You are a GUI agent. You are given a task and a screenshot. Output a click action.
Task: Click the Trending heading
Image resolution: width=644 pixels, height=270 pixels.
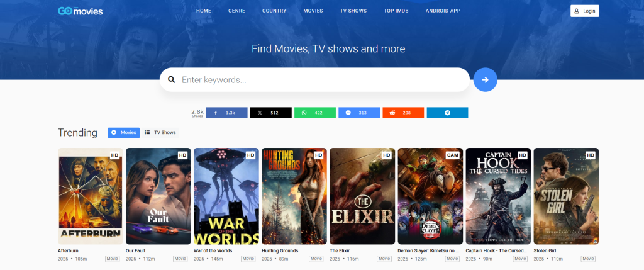[x=77, y=133]
